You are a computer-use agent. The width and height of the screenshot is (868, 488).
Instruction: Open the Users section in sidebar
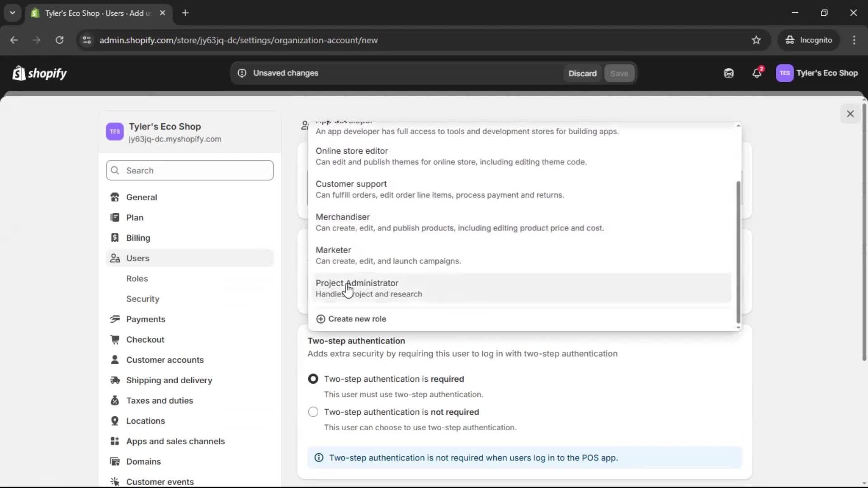pyautogui.click(x=138, y=258)
